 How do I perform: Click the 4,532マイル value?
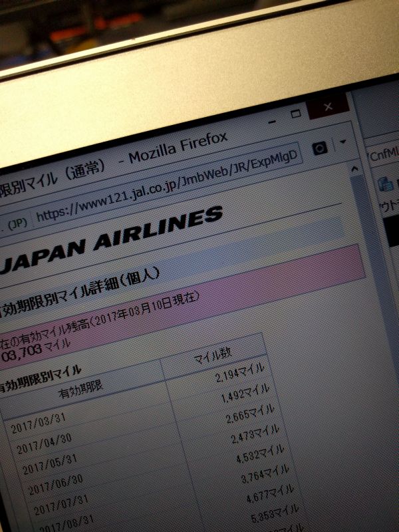click(260, 454)
